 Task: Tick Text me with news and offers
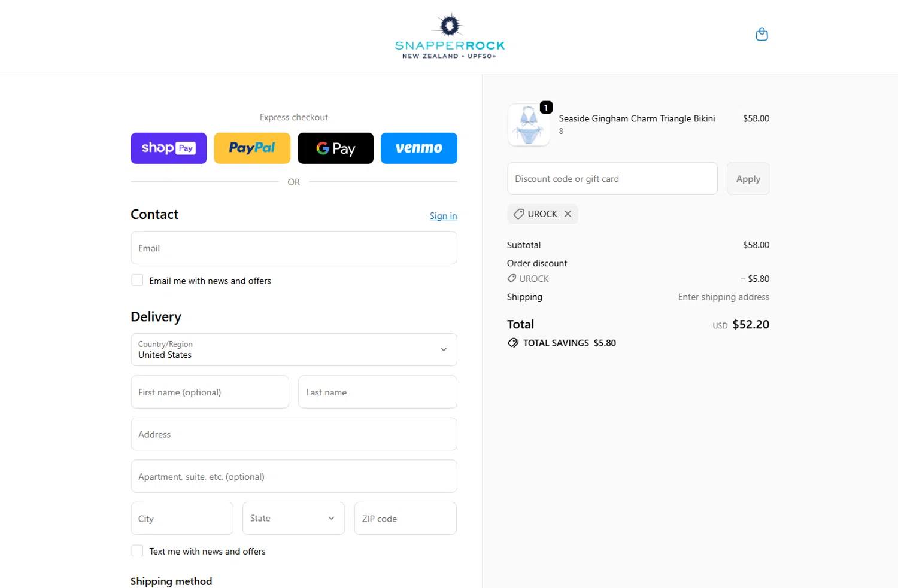(x=137, y=551)
